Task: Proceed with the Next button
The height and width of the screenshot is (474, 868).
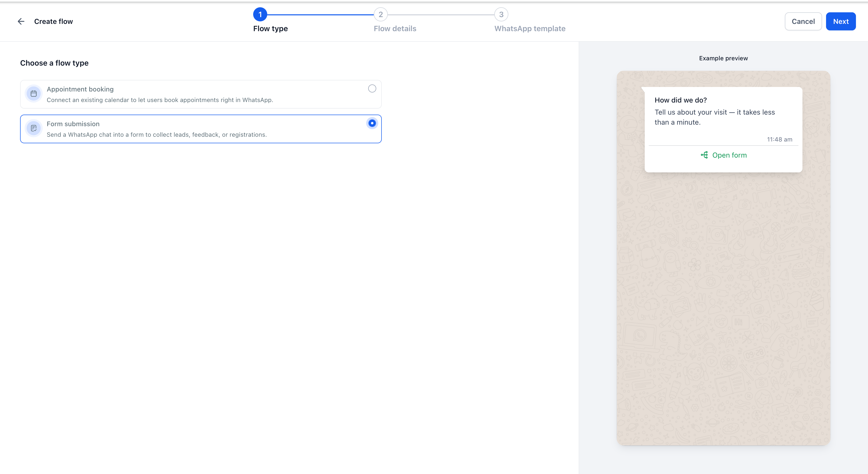Action: [x=841, y=22]
